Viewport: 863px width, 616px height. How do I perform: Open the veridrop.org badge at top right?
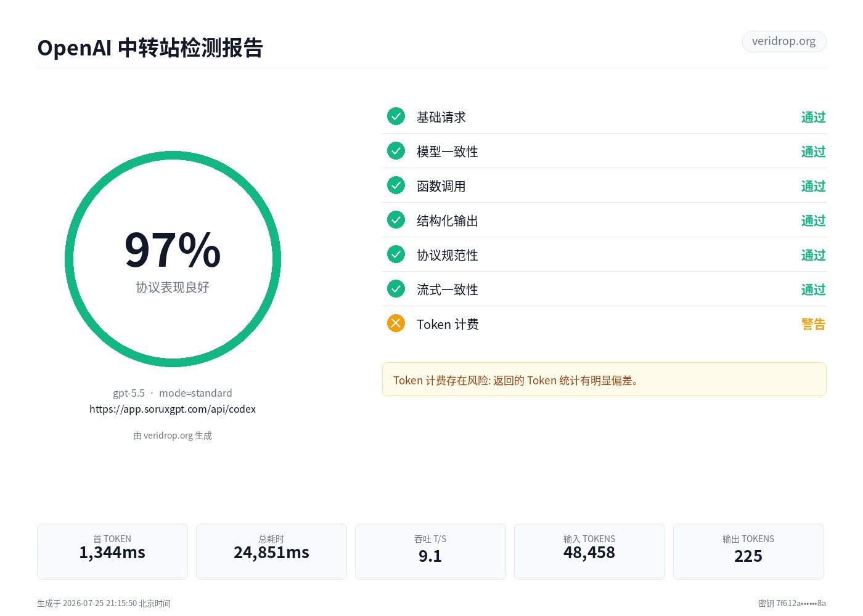[x=784, y=41]
